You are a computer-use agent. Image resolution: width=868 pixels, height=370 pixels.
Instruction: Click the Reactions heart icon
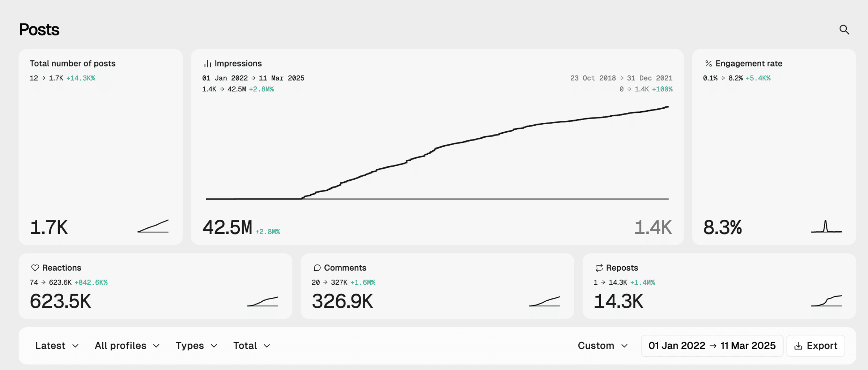point(35,268)
